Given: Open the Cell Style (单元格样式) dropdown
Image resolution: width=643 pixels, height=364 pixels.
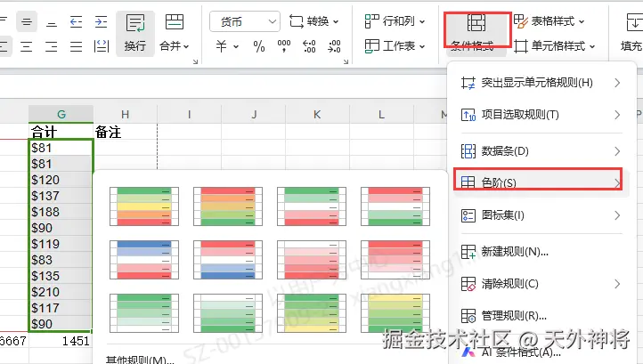Looking at the screenshot, I should coord(554,46).
